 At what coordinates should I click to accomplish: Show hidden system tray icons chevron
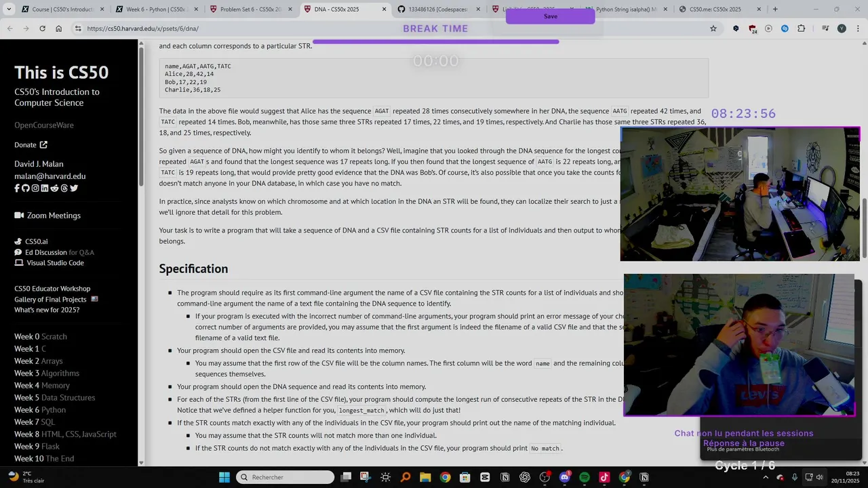click(767, 477)
